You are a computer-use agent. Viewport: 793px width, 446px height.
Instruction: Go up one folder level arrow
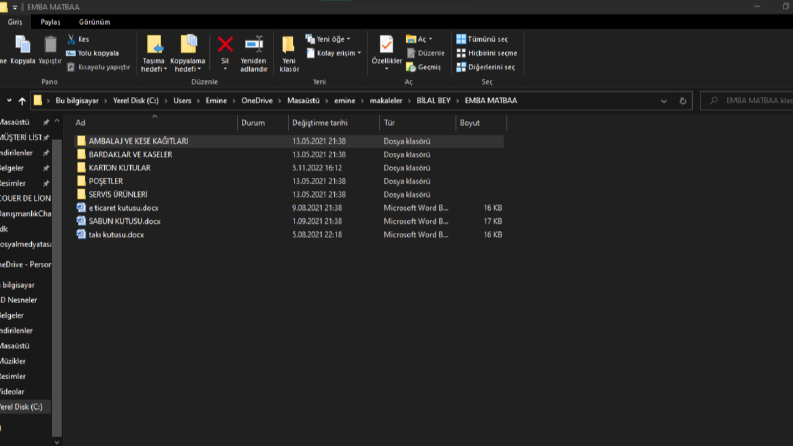pyautogui.click(x=22, y=101)
